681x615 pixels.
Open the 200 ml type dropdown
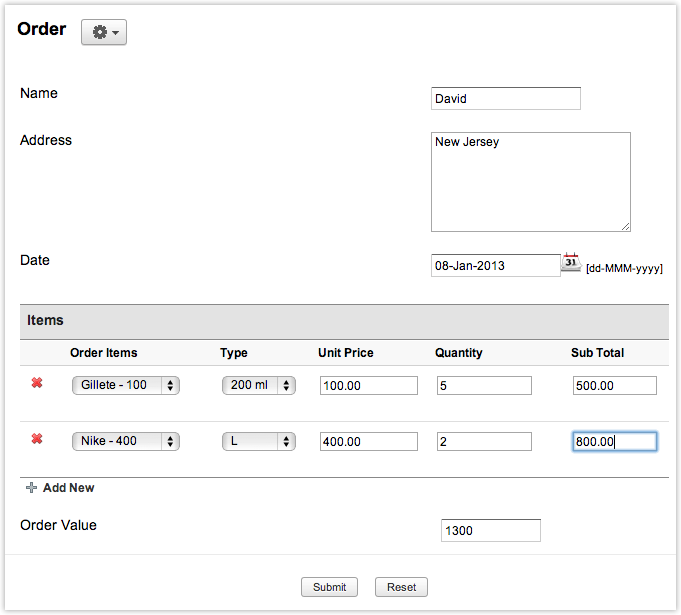pos(258,385)
